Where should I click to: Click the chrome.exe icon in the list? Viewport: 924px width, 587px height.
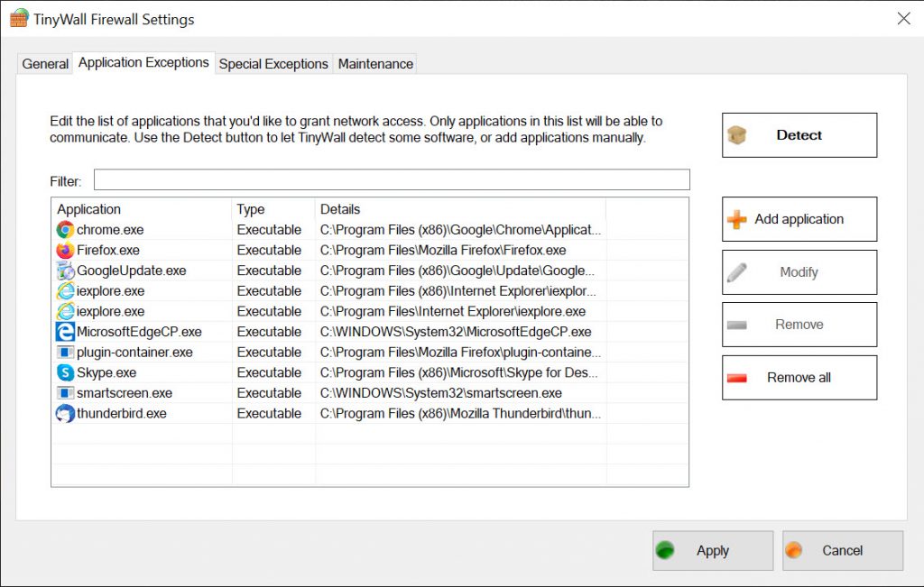[x=65, y=230]
